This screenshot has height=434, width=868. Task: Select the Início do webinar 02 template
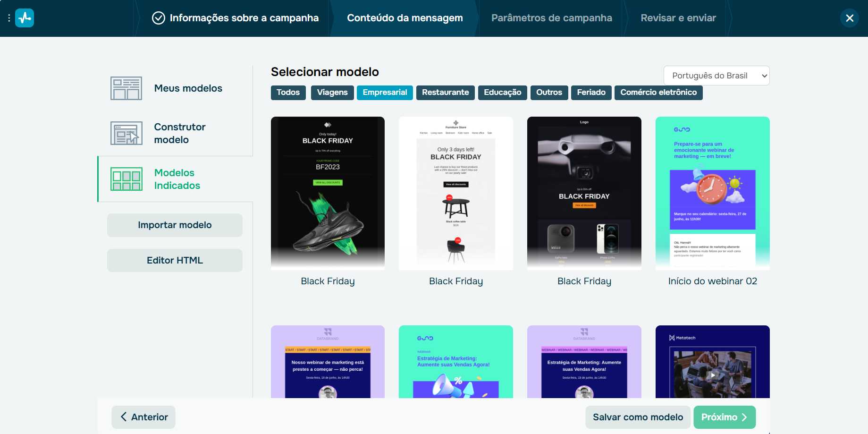pos(713,193)
